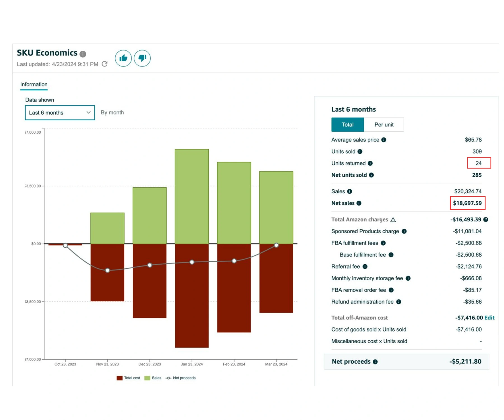Click info icon beside Net proceeds

pyautogui.click(x=375, y=362)
